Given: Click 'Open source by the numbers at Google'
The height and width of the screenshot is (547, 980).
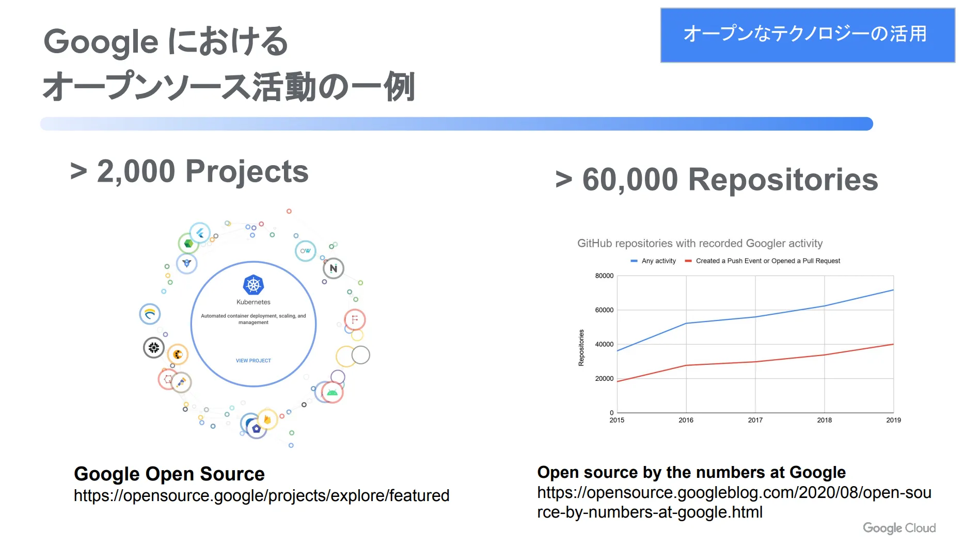Looking at the screenshot, I should tap(691, 472).
